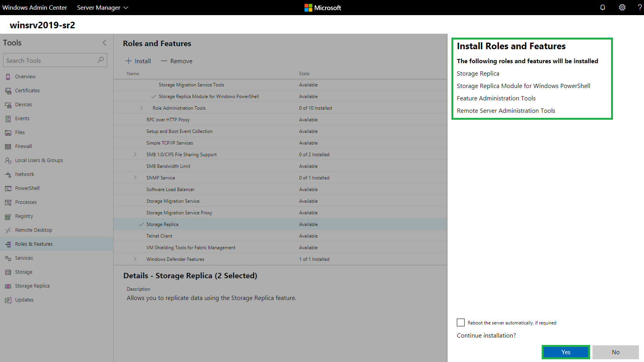
Task: Select the SMB Bandwidth Limit row
Action: coord(280,166)
